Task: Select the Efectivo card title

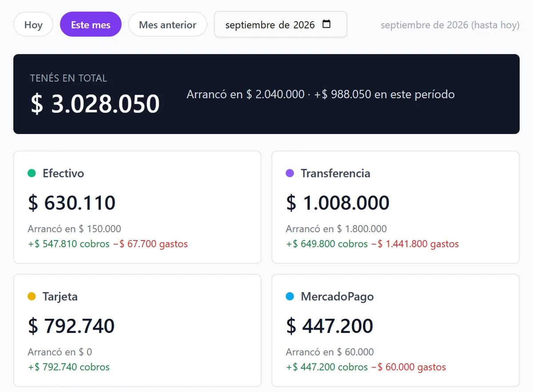Action: 63,173
